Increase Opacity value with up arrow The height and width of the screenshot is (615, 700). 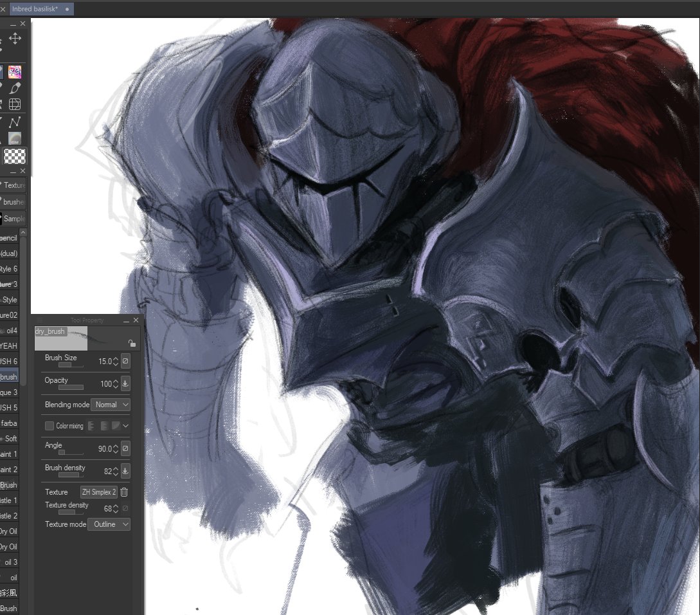116,381
